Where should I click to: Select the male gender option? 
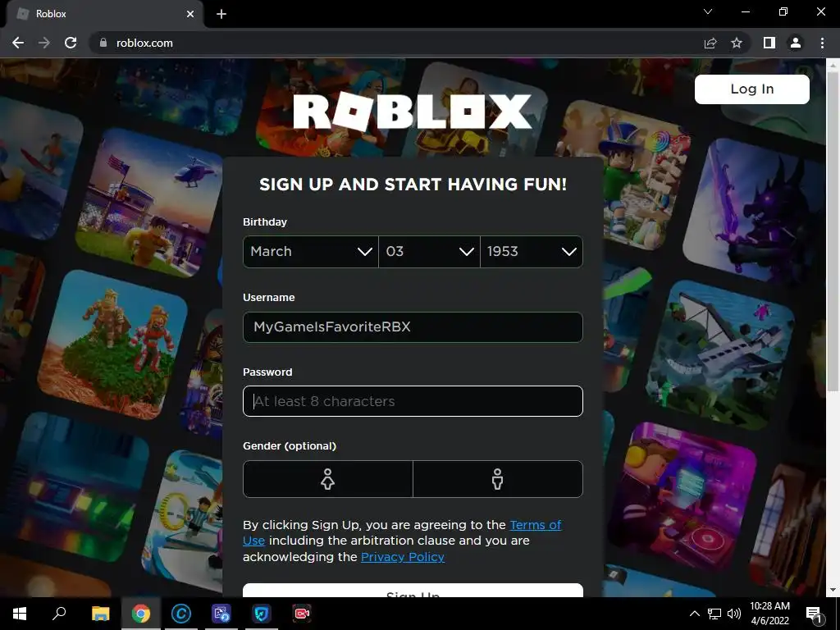pos(498,479)
